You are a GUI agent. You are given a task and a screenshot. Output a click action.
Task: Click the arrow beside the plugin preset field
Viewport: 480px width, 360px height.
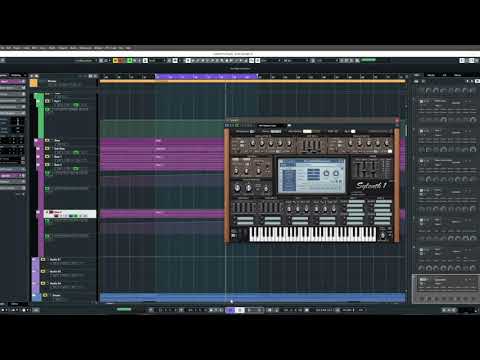pyautogui.click(x=289, y=125)
